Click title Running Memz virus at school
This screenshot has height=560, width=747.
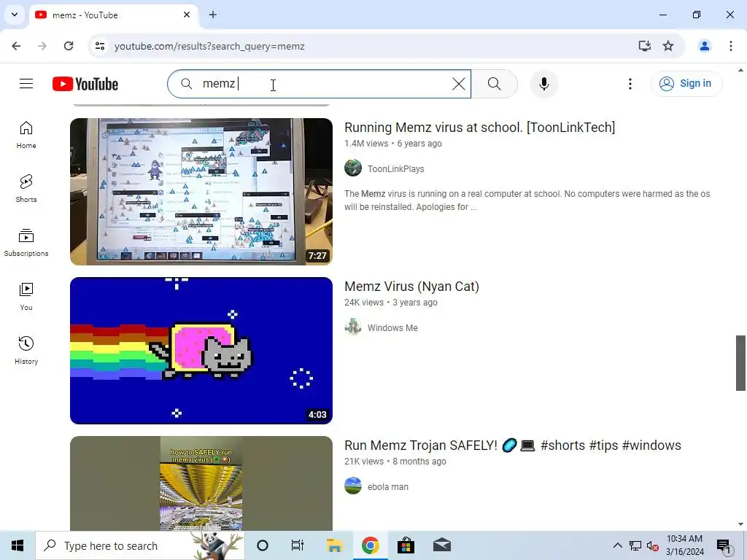pyautogui.click(x=480, y=128)
